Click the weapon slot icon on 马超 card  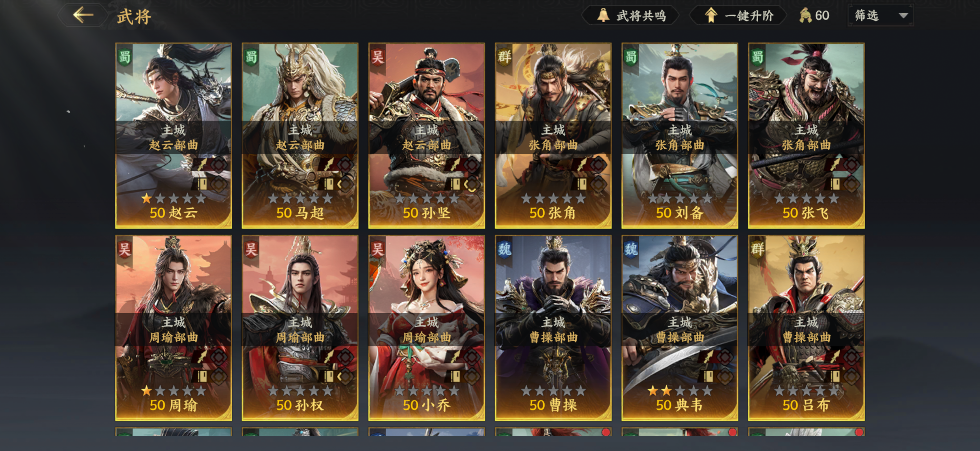[x=328, y=164]
